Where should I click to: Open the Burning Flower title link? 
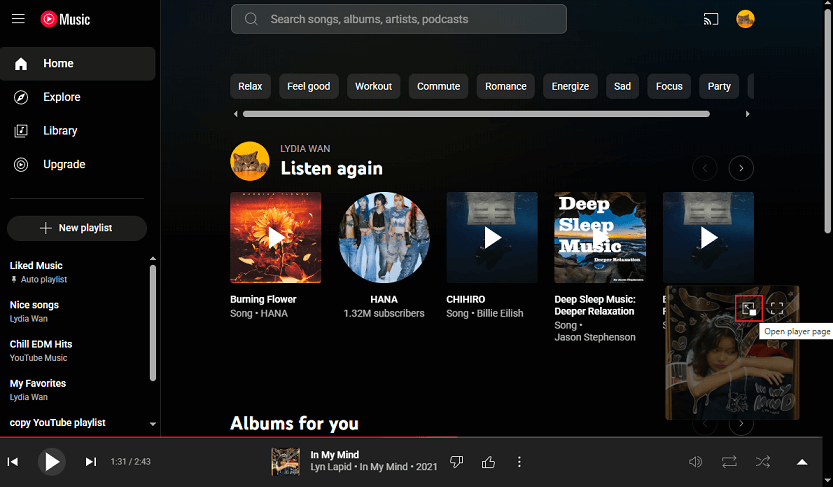263,300
